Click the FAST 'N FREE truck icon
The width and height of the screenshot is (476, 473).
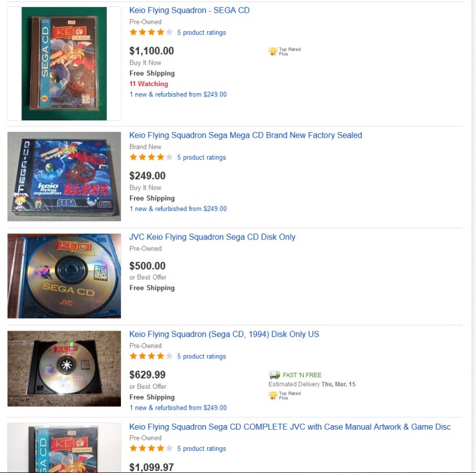pyautogui.click(x=274, y=375)
